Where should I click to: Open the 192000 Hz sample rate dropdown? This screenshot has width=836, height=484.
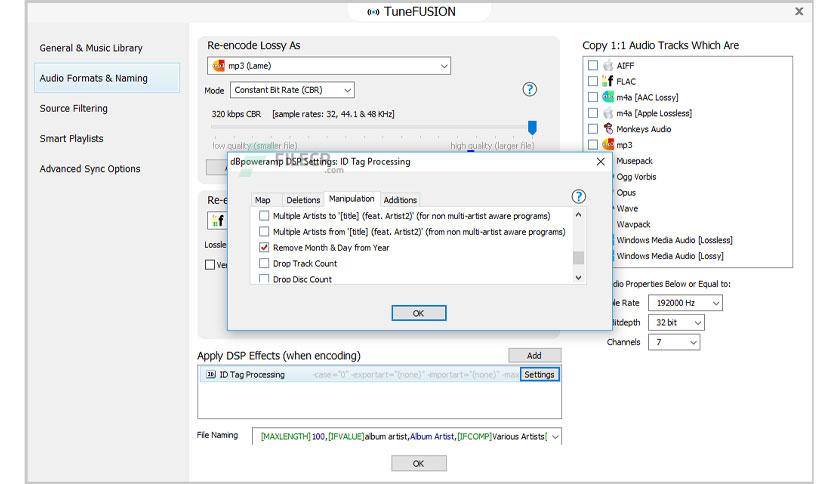[x=685, y=303]
